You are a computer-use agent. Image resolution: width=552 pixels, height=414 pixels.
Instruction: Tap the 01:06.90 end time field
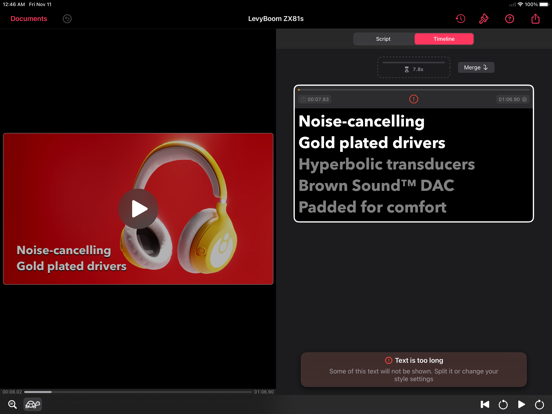pos(512,99)
